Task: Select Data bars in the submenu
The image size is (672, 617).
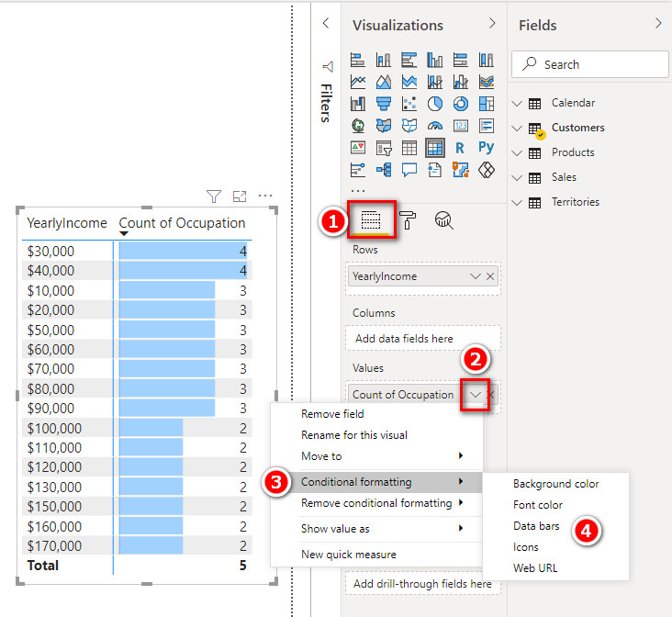Action: (x=536, y=526)
